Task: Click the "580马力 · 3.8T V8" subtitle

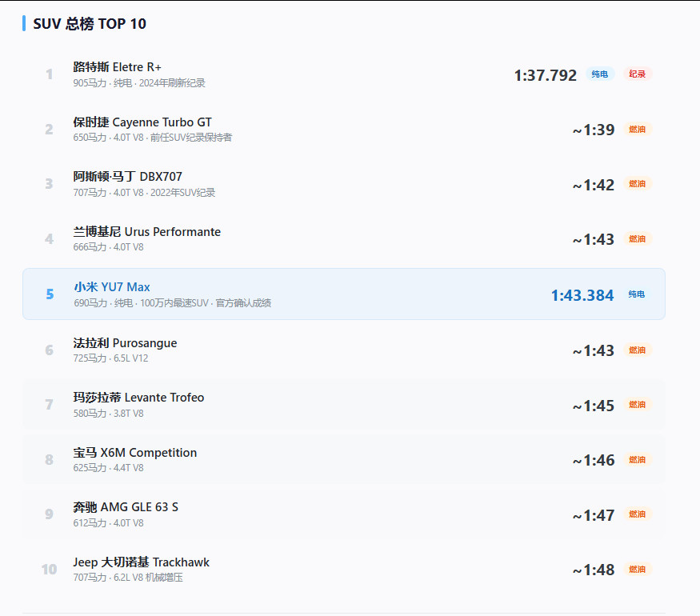Action: click(109, 414)
